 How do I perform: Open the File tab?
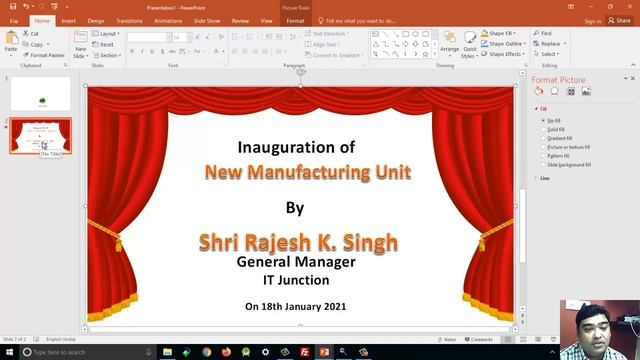pos(14,21)
